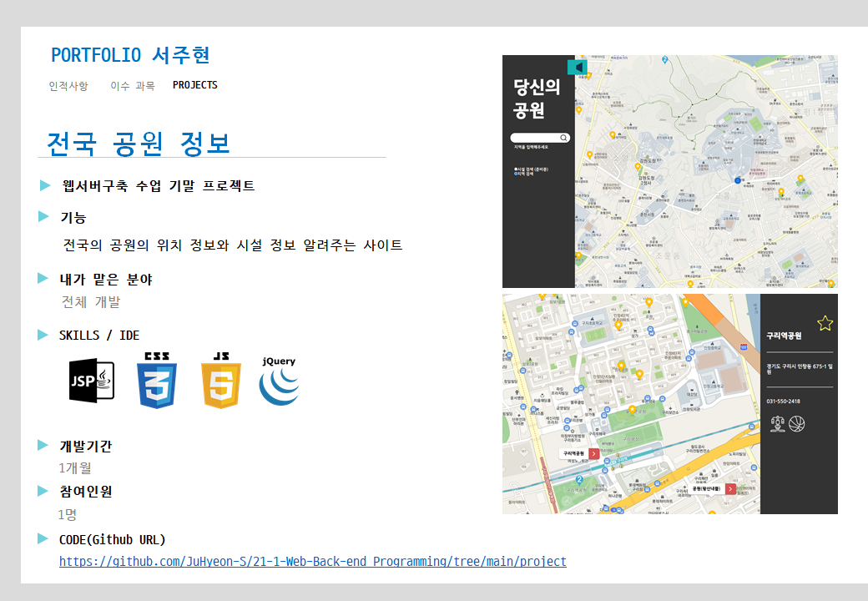Select the CSS3 shield logo
868x601 pixels.
[x=157, y=380]
